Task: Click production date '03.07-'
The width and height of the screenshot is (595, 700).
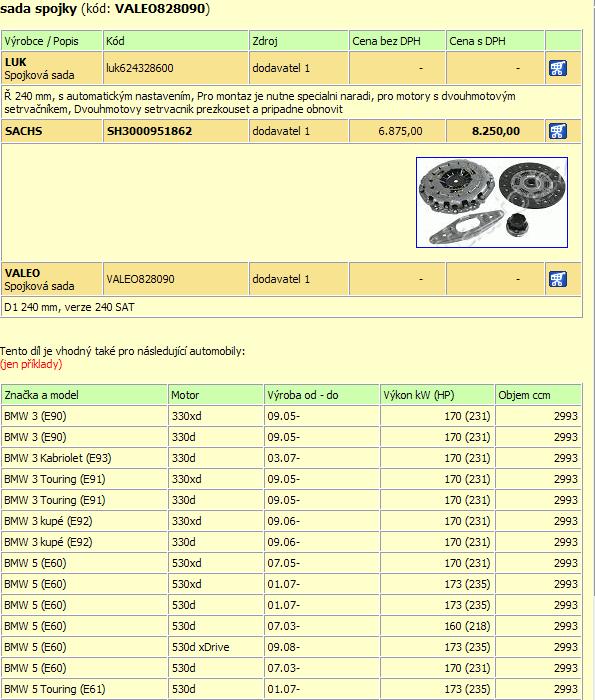Action: [283, 458]
